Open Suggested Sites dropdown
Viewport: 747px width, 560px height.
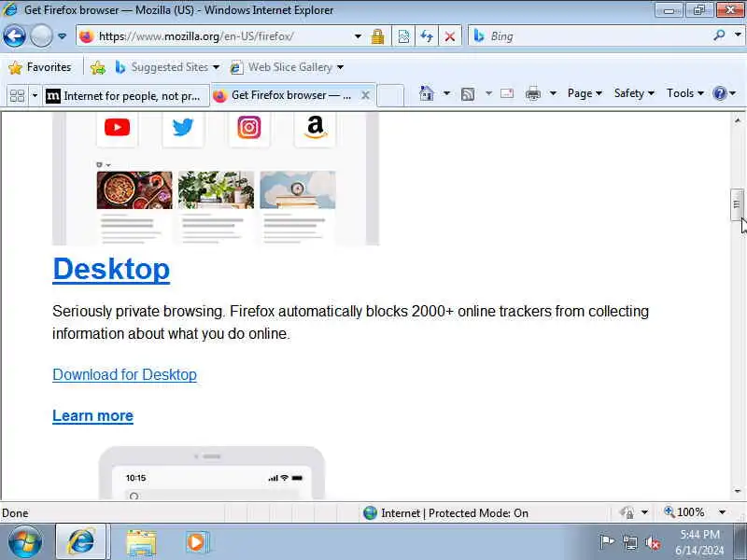tap(167, 67)
